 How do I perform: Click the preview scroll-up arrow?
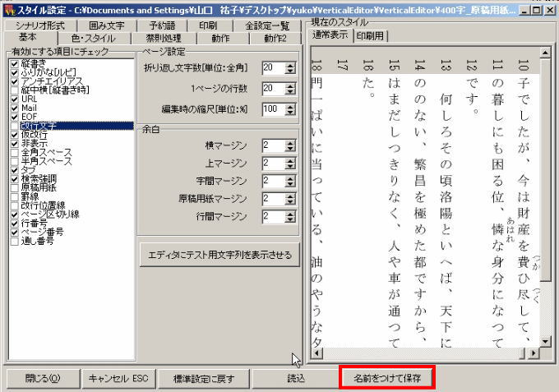(x=546, y=52)
